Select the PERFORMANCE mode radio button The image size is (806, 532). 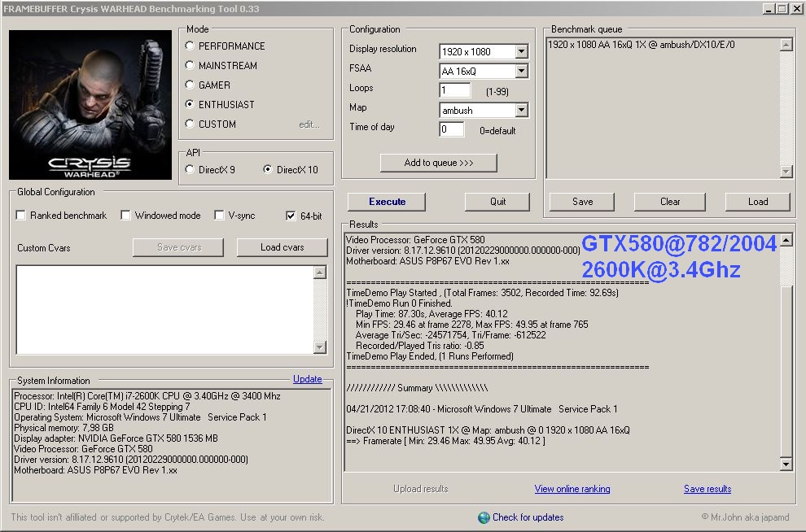pyautogui.click(x=190, y=46)
